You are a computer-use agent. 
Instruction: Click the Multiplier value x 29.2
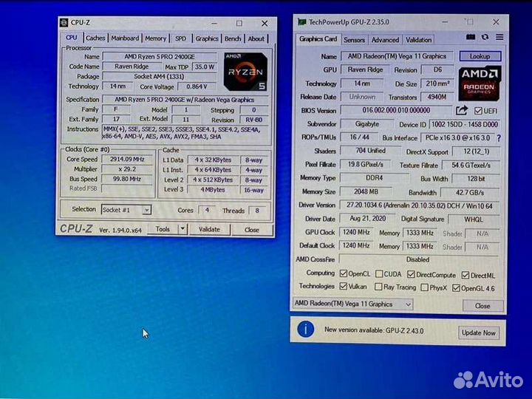(127, 169)
